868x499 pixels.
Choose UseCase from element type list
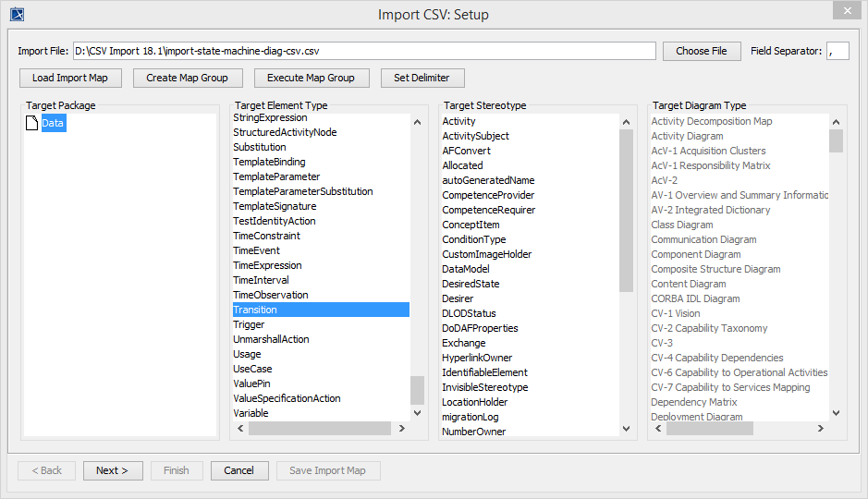[253, 369]
